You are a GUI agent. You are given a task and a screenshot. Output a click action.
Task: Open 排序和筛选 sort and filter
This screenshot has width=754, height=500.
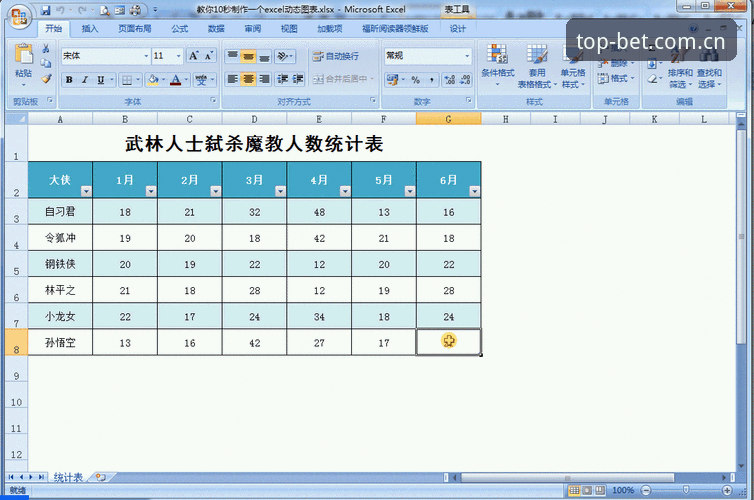[680, 67]
